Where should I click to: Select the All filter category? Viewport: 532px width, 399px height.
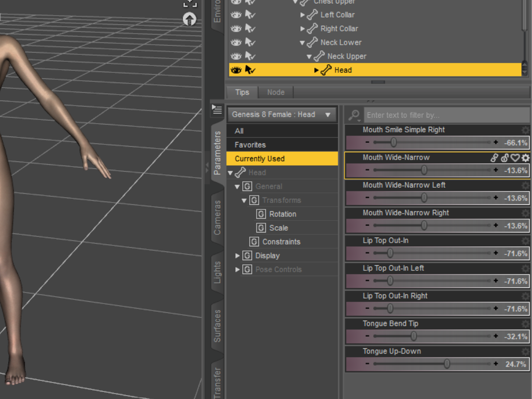282,131
